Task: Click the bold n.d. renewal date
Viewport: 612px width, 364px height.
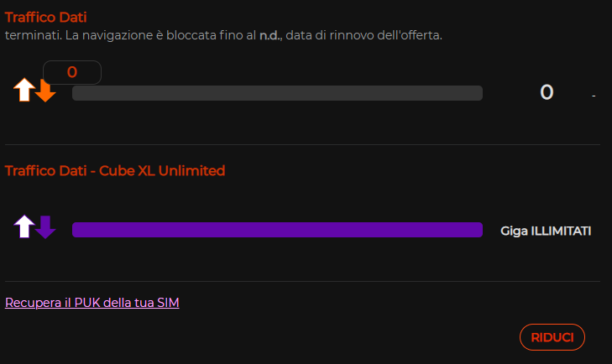Action: pos(269,35)
